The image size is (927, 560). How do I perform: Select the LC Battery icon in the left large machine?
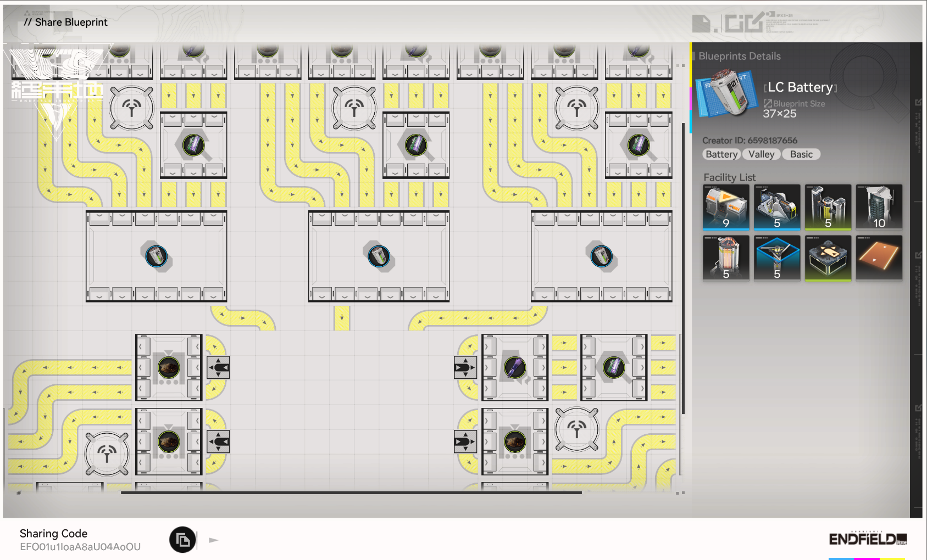point(157,256)
